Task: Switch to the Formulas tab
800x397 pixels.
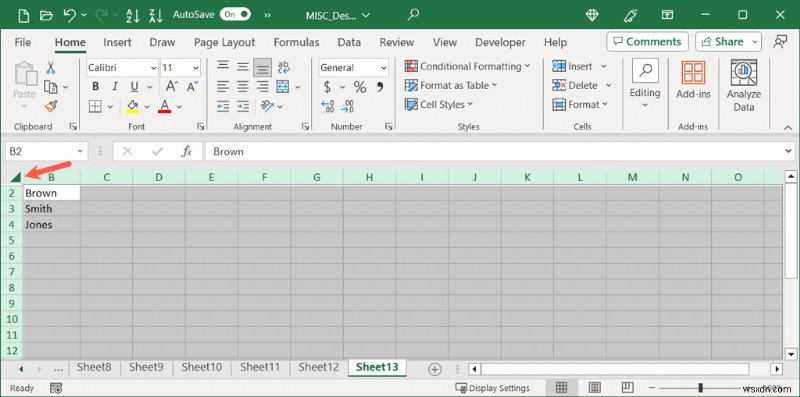Action: click(296, 42)
